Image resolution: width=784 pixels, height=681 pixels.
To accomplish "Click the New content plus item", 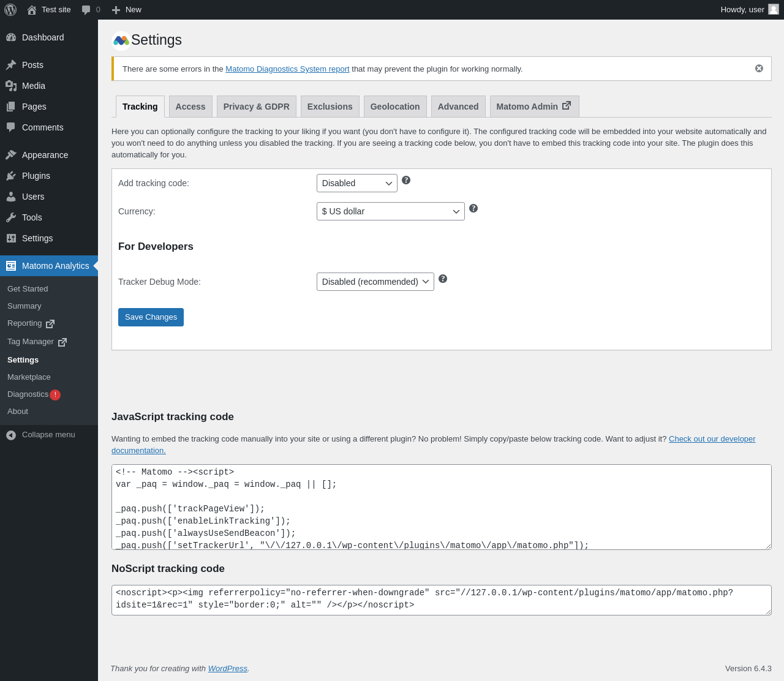I will 126,10.
